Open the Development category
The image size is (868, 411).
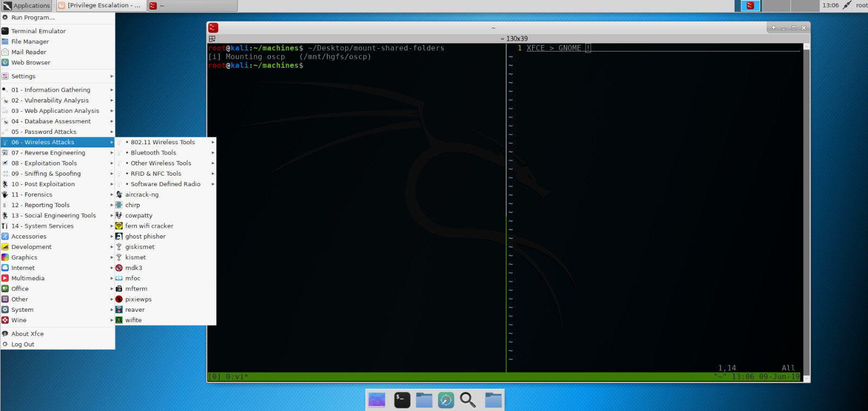(x=58, y=247)
